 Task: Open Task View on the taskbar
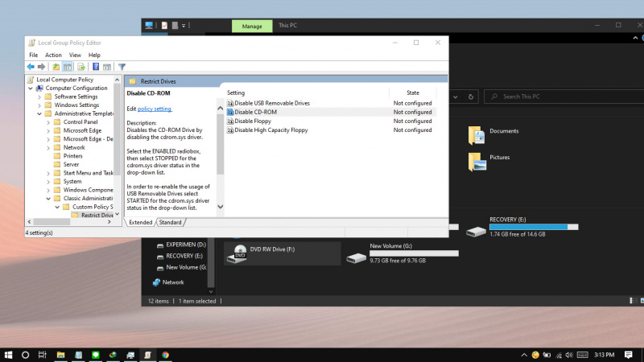coord(43,355)
